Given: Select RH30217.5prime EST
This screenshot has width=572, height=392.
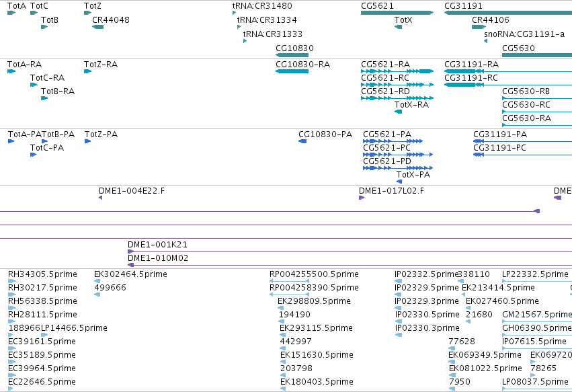Looking at the screenshot, I should pyautogui.click(x=12, y=295).
